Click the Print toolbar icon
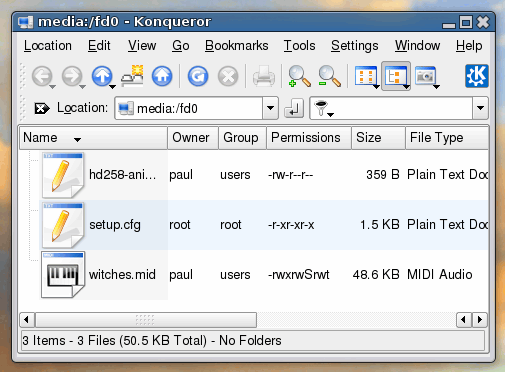Viewport: 505px width, 372px height. 264,76
